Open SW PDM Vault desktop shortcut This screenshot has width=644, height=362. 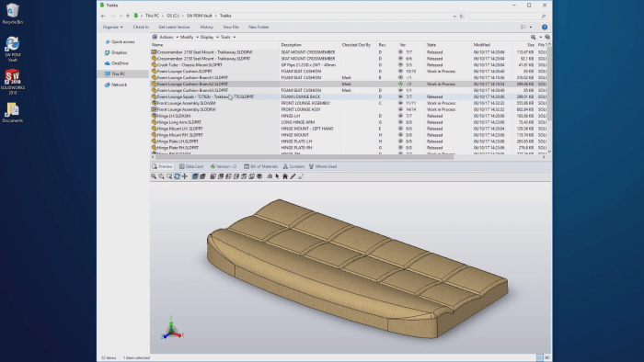click(12, 49)
